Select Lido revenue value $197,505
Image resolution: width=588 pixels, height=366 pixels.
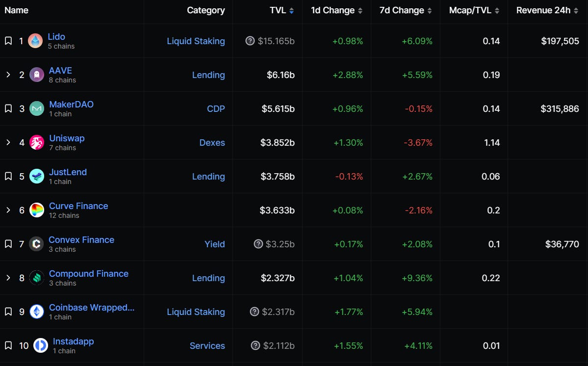point(560,41)
